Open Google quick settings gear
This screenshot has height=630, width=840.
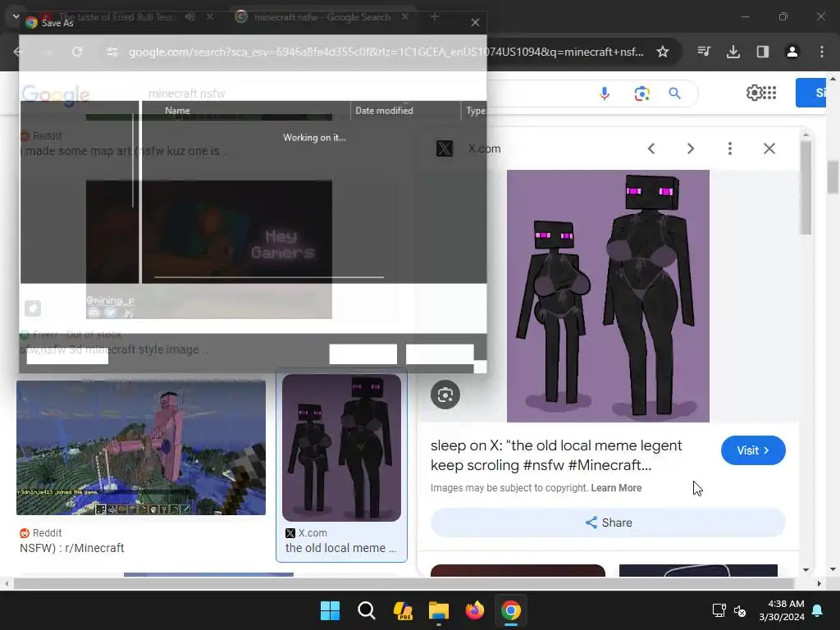tap(755, 93)
